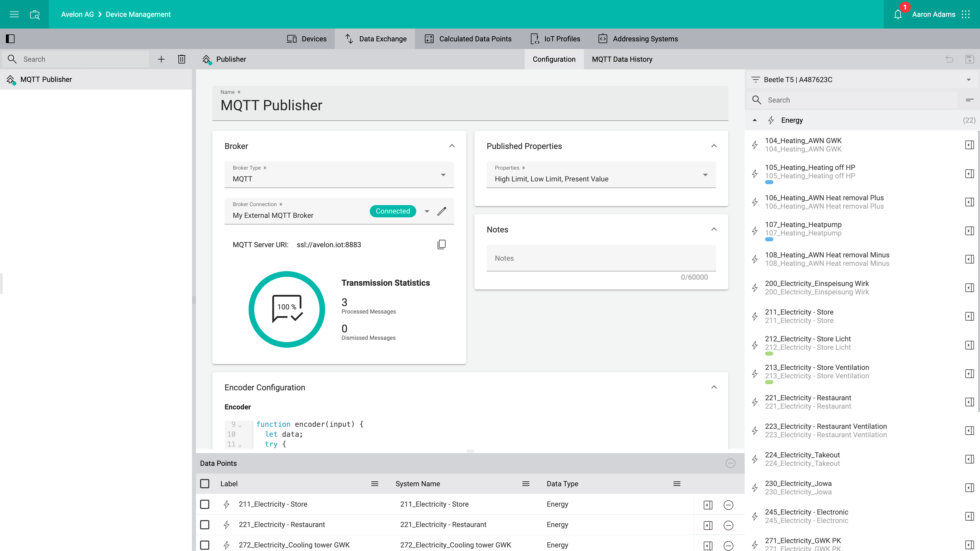980x551 pixels.
Task: Add 104_Heating_AWN GWK to publisher
Action: [x=970, y=145]
